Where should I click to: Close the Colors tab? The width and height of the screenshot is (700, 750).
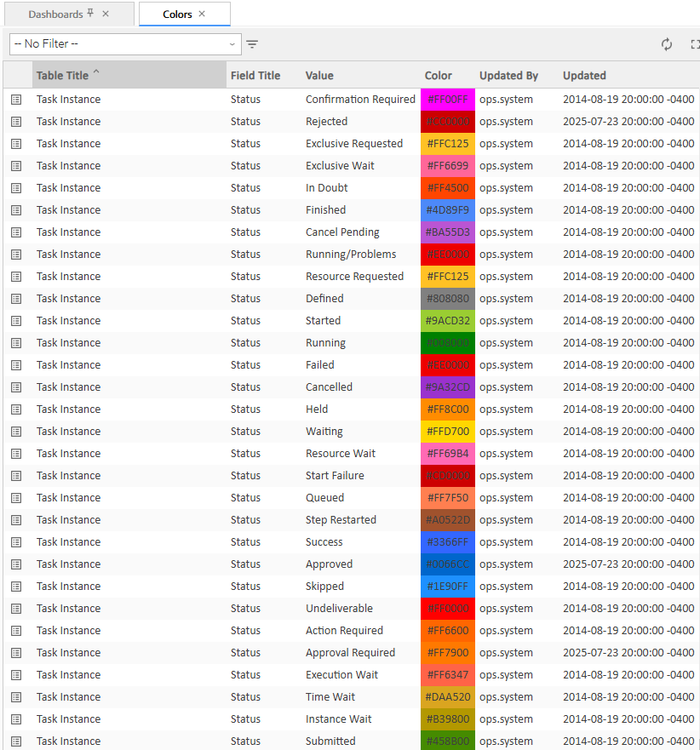202,14
